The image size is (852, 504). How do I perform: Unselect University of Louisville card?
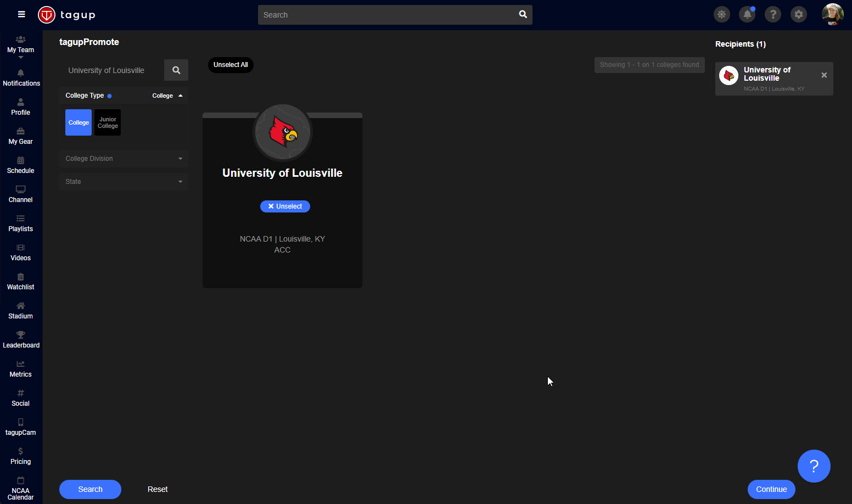coord(285,206)
